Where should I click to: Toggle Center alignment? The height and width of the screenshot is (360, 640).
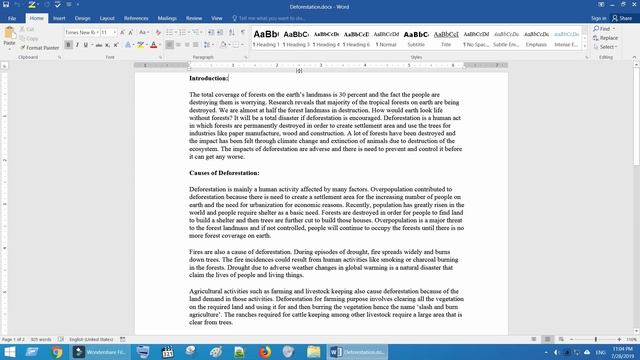178,45
